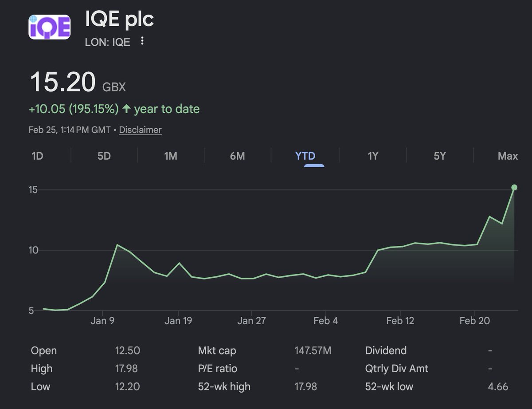This screenshot has height=409, width=532.
Task: Click the Dividend label
Action: [x=386, y=350]
